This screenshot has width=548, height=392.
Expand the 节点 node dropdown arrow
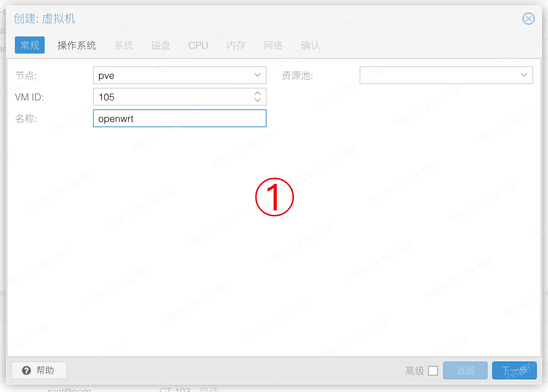click(257, 75)
